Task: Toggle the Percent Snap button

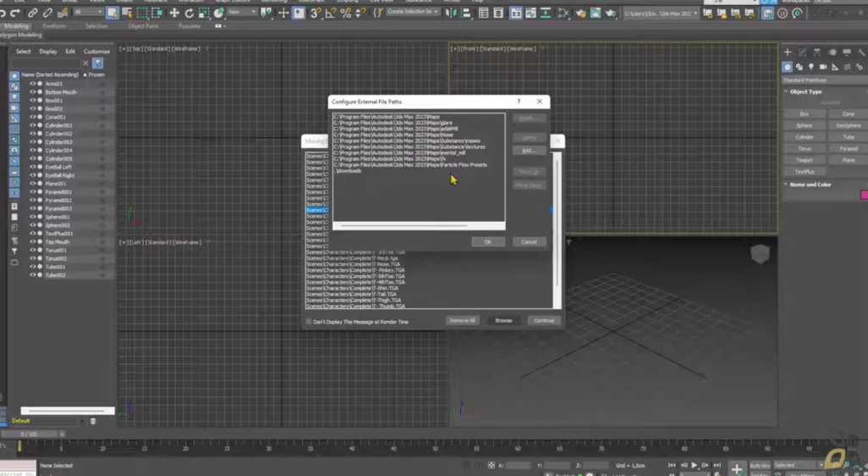Action: click(x=346, y=12)
